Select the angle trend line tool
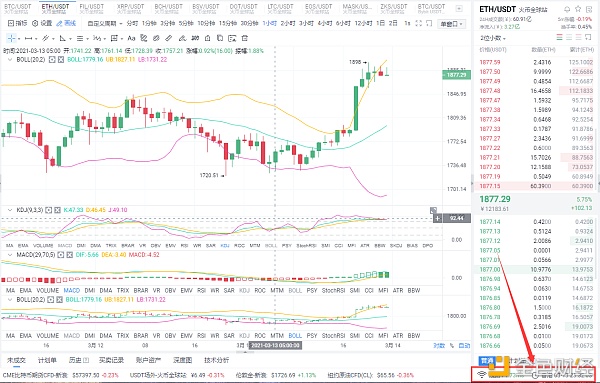Image resolution: width=600 pixels, height=383 pixels. [62, 38]
